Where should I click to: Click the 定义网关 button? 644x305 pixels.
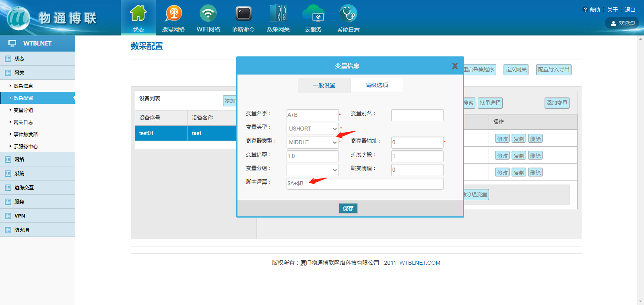click(x=516, y=70)
